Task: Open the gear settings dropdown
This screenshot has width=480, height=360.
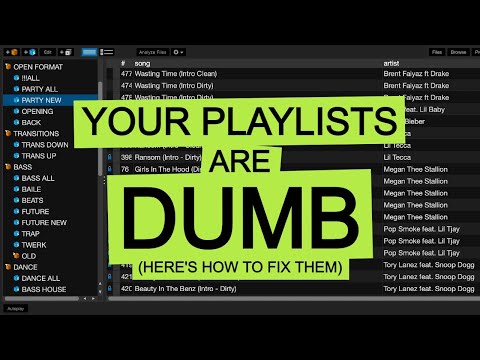Action: [178, 52]
